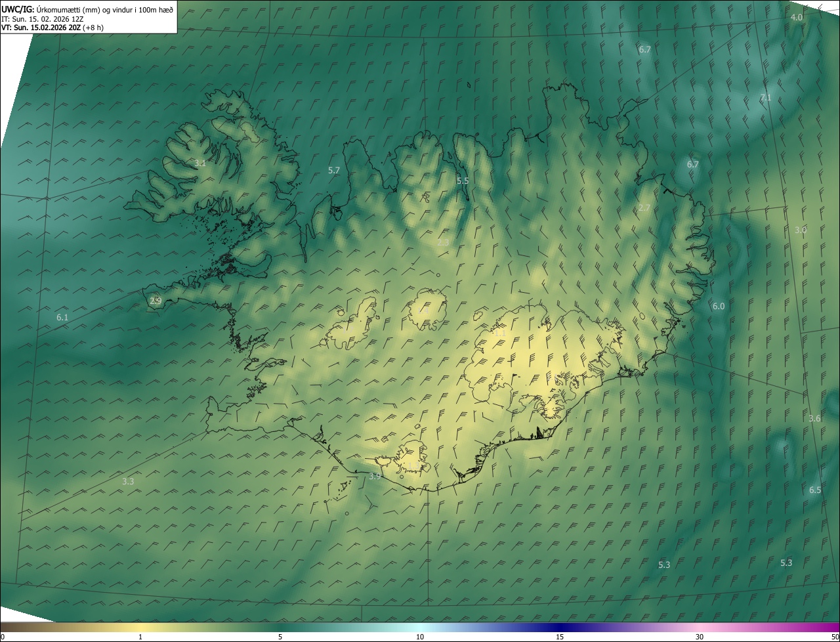Click the 30 tick label on color scale
Image resolution: width=840 pixels, height=642 pixels.
pos(700,637)
